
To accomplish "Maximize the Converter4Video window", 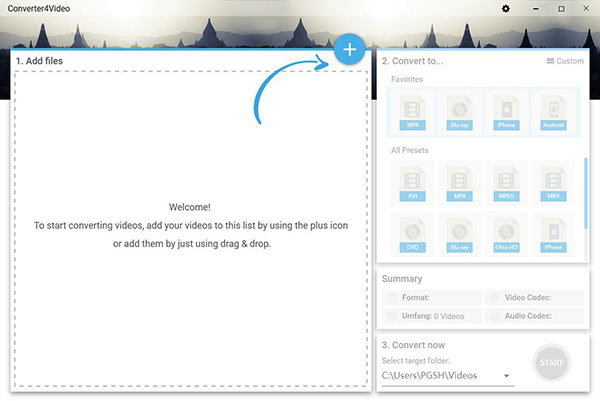I will pyautogui.click(x=561, y=8).
